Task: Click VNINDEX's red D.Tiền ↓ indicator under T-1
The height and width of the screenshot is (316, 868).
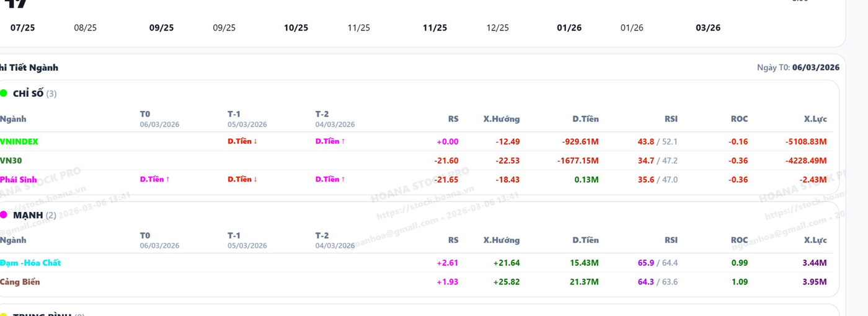Action: pos(242,141)
